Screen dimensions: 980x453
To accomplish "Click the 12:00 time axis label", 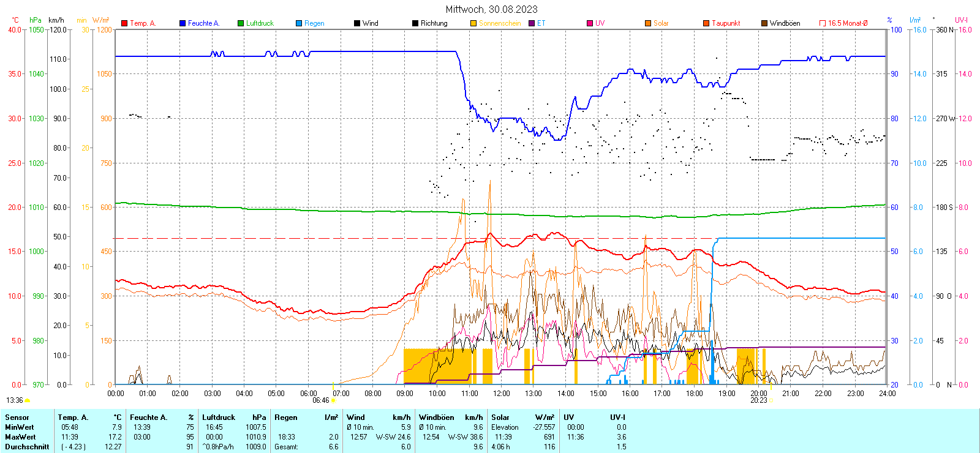I will tap(501, 394).
